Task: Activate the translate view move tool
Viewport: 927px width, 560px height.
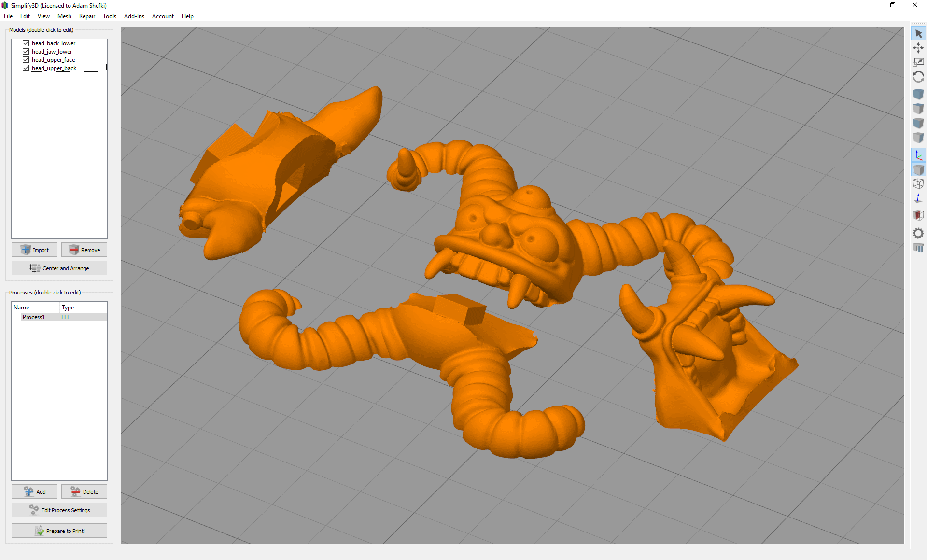Action: point(918,48)
